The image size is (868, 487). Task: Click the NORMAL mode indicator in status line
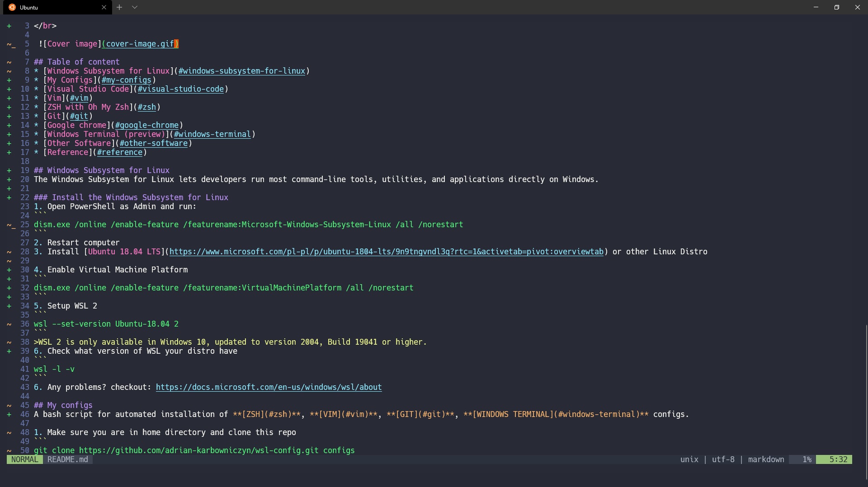[25, 459]
